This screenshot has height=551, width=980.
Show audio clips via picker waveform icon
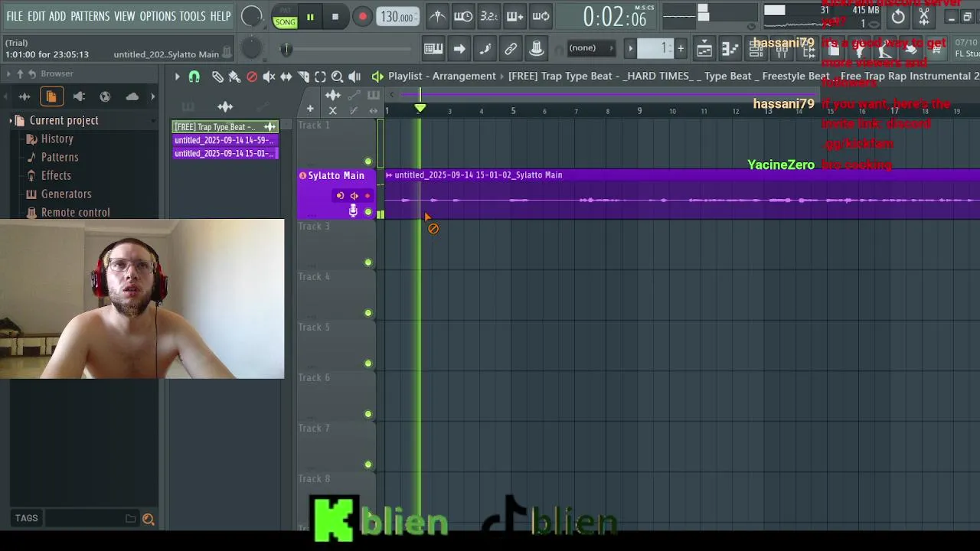(225, 107)
